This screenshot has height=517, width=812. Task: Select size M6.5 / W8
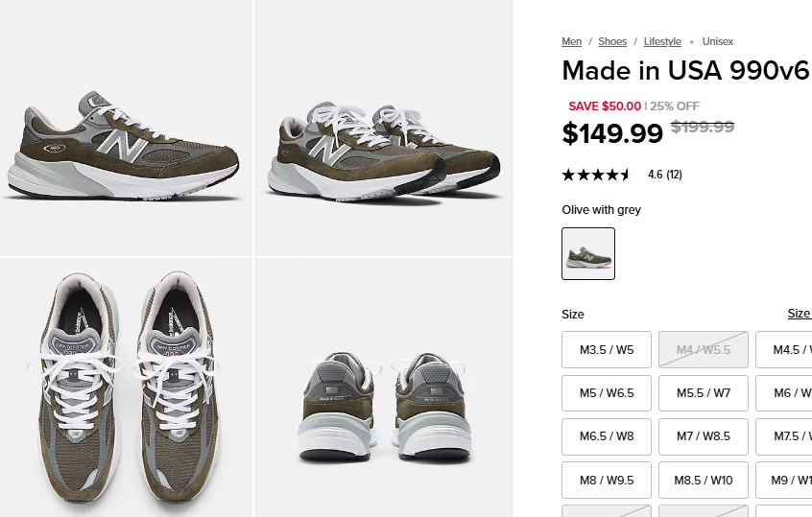[x=607, y=436]
